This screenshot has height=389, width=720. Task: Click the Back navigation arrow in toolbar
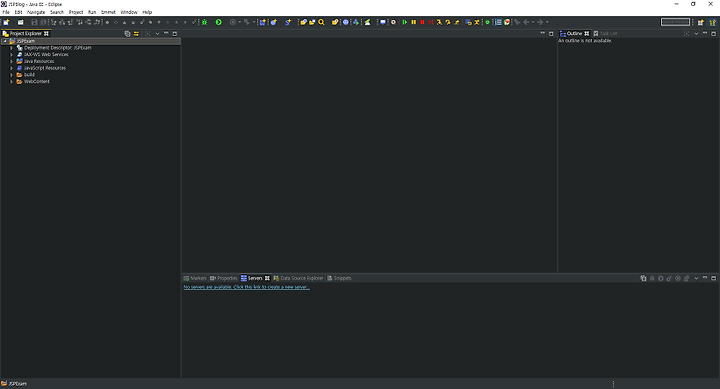[526, 22]
